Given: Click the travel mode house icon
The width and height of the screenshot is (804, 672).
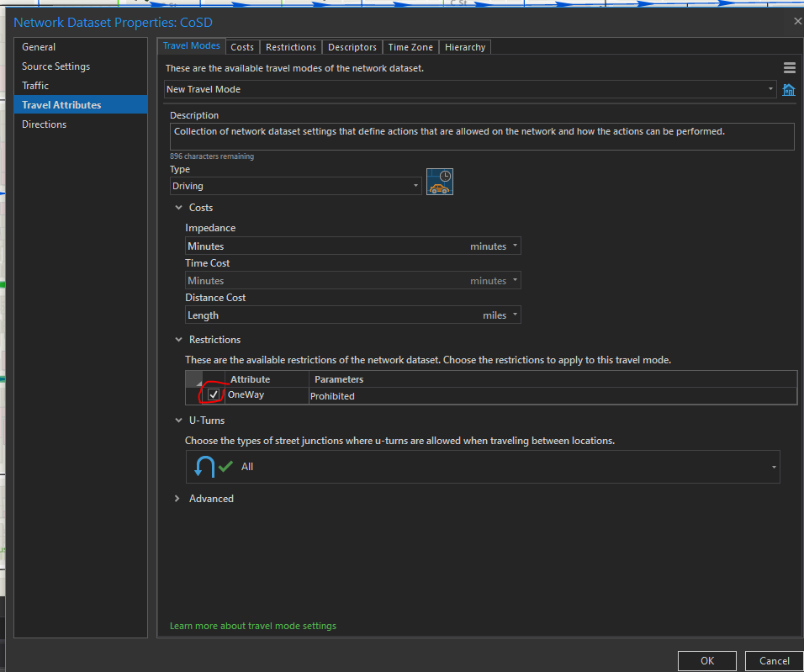Looking at the screenshot, I should pos(789,90).
